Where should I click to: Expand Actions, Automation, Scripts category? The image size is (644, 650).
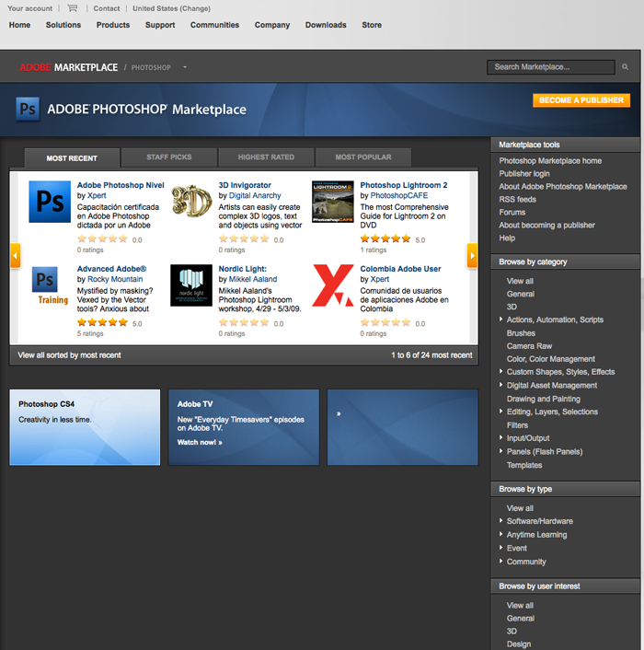pos(500,319)
